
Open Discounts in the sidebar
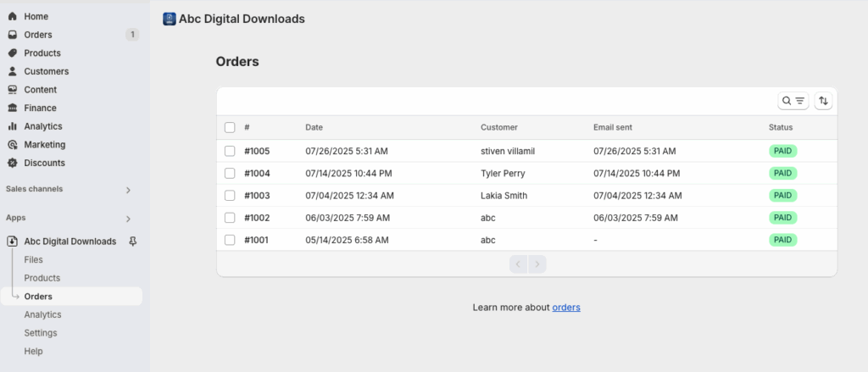(x=44, y=163)
